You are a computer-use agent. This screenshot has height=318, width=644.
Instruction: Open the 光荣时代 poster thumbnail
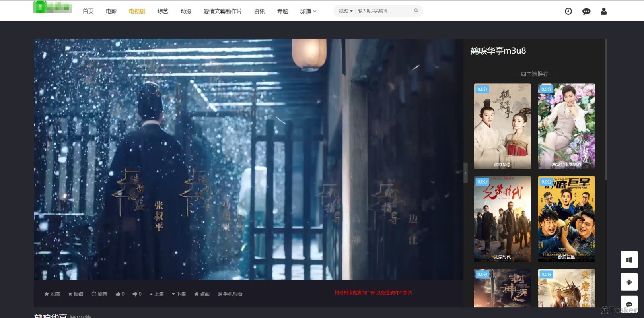pyautogui.click(x=502, y=219)
